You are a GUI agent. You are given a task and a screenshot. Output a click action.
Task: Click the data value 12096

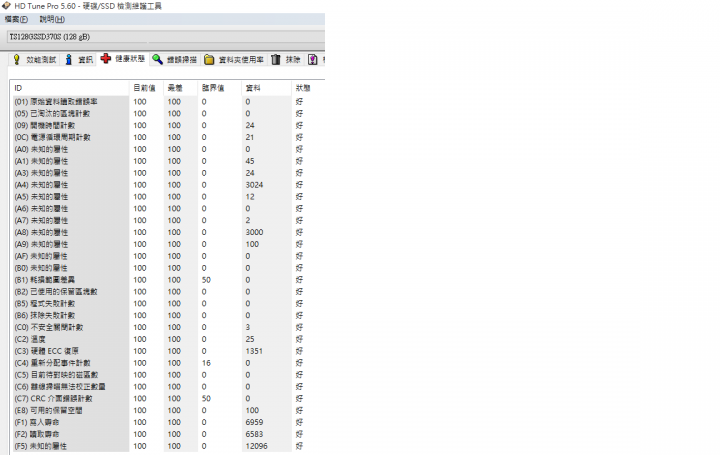[257, 446]
